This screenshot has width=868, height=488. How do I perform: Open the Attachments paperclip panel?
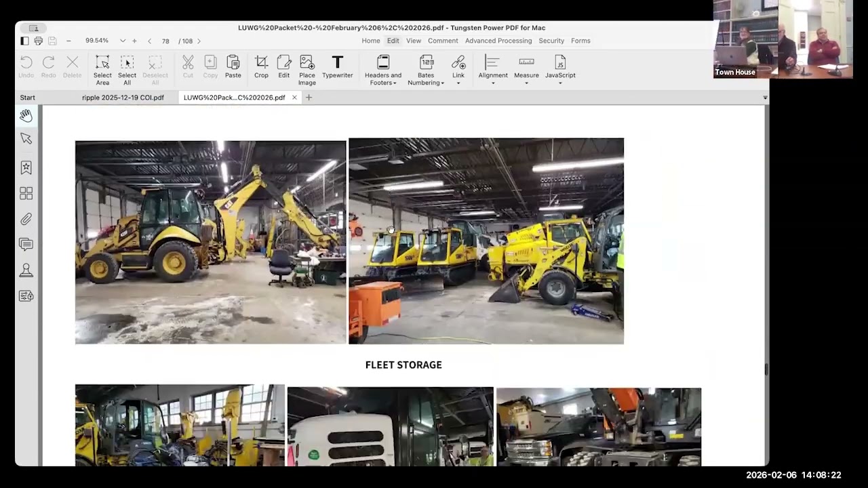click(x=26, y=219)
